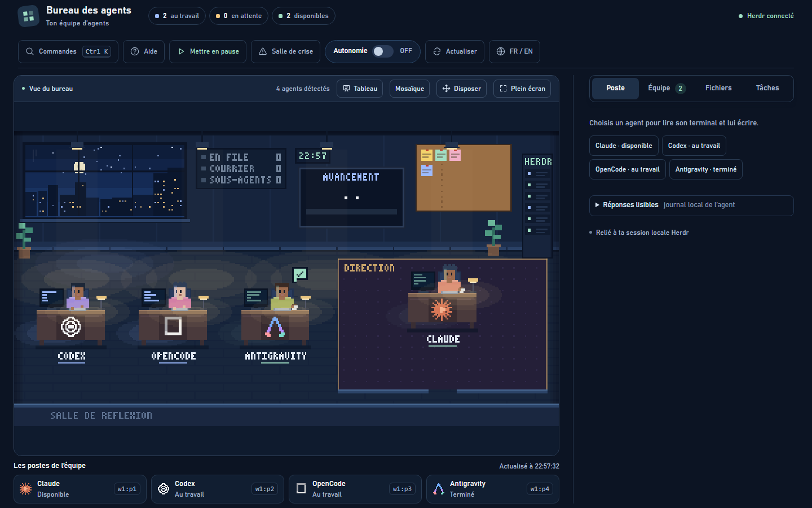The image size is (812, 508).
Task: Switch to Mosaïque view
Action: (409, 89)
